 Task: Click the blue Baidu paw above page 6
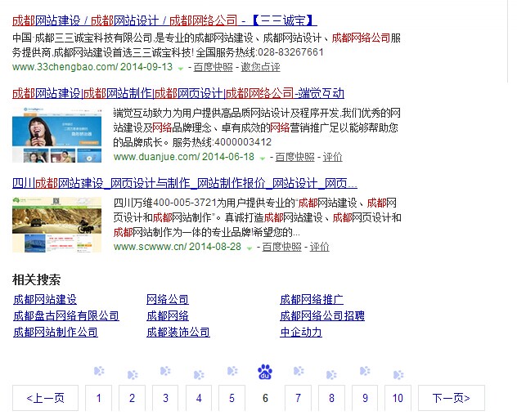point(265,372)
